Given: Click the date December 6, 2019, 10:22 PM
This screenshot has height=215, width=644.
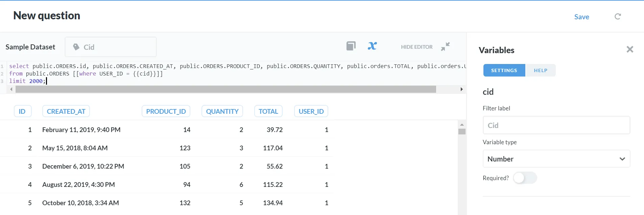Looking at the screenshot, I should click(83, 166).
